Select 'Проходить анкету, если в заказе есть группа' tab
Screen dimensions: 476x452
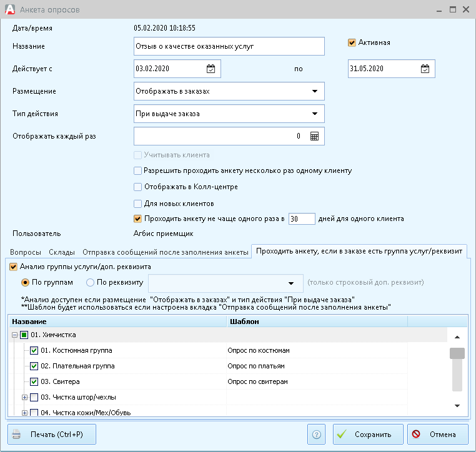tap(359, 251)
